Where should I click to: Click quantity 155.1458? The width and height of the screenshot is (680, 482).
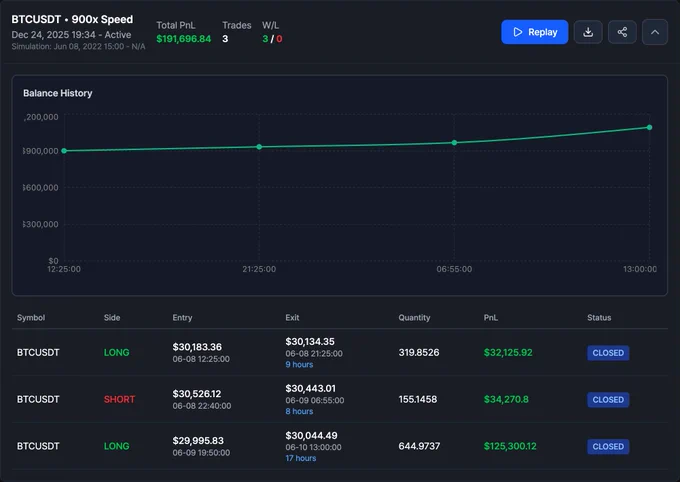point(418,399)
